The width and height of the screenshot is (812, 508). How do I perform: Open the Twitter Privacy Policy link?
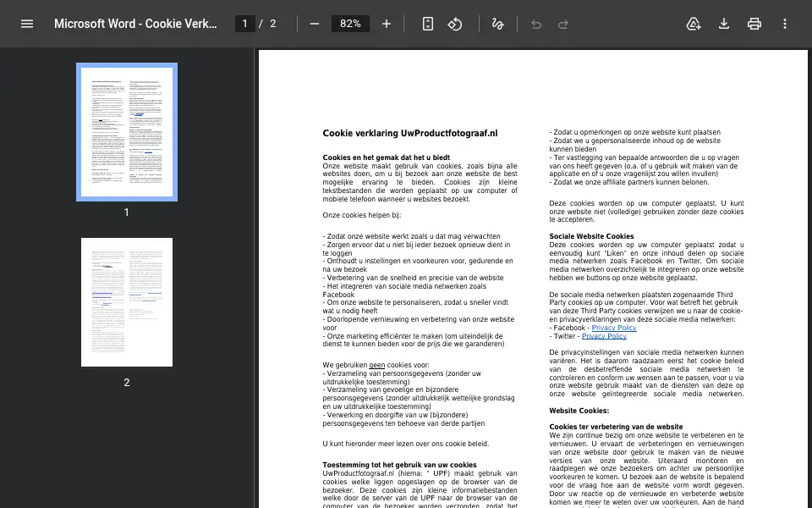pos(604,336)
